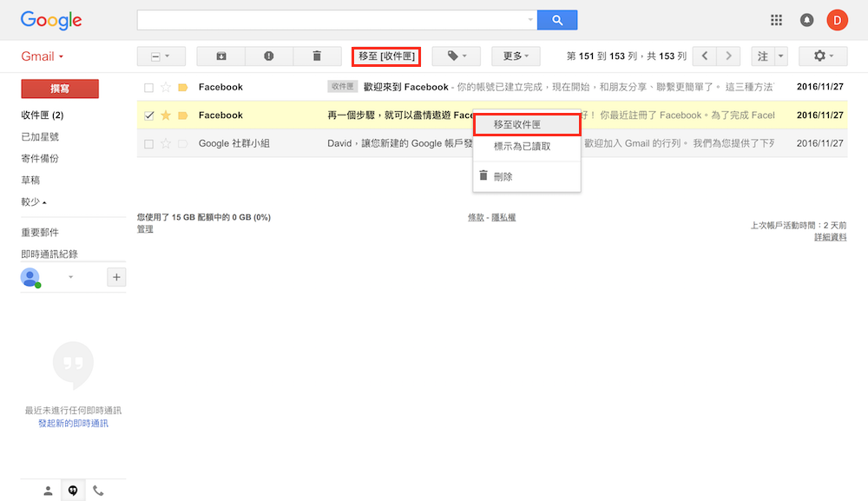
Task: Open 寄件備份 folder
Action: pos(40,158)
